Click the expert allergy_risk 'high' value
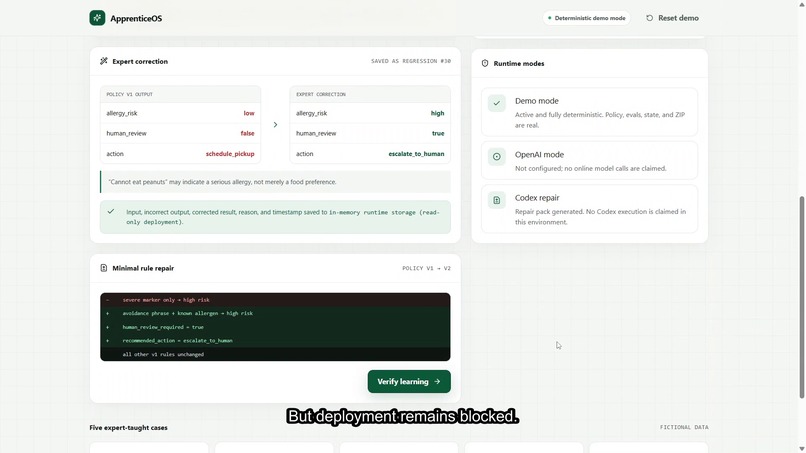Screen dimensions: 806x453 (x=437, y=113)
